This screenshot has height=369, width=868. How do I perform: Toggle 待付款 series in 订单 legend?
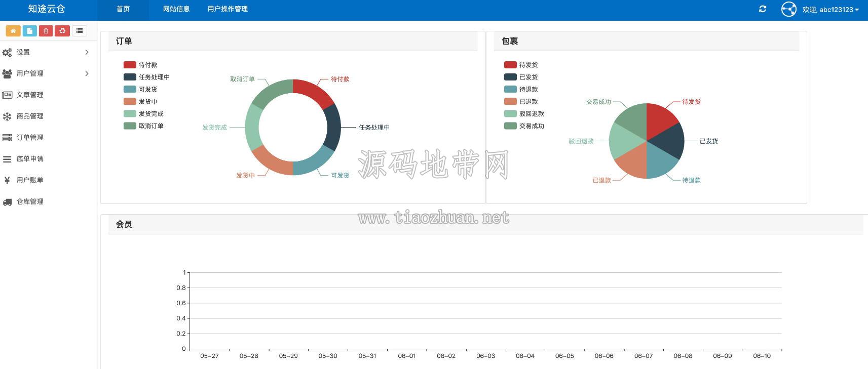click(x=140, y=65)
